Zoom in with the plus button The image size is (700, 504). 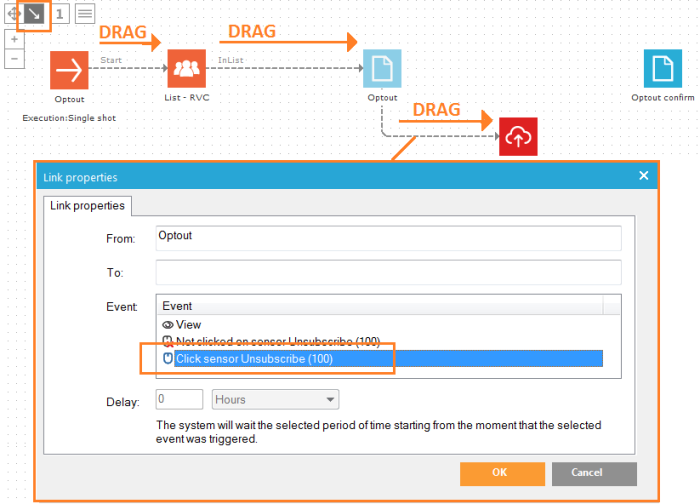click(x=14, y=39)
